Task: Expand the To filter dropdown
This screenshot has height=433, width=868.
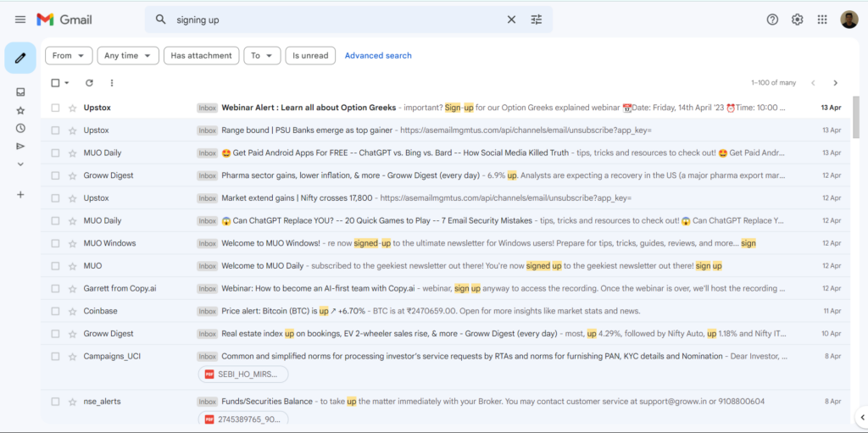Action: 262,56
